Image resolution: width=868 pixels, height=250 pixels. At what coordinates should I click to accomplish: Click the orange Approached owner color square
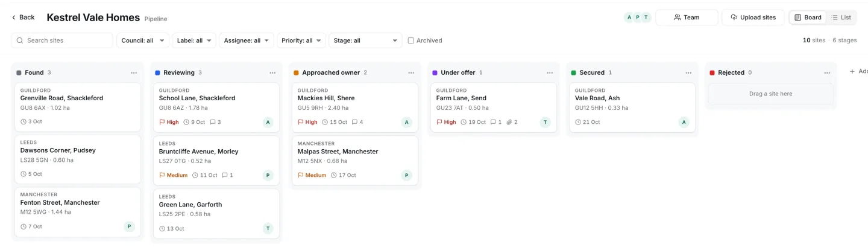coord(297,72)
